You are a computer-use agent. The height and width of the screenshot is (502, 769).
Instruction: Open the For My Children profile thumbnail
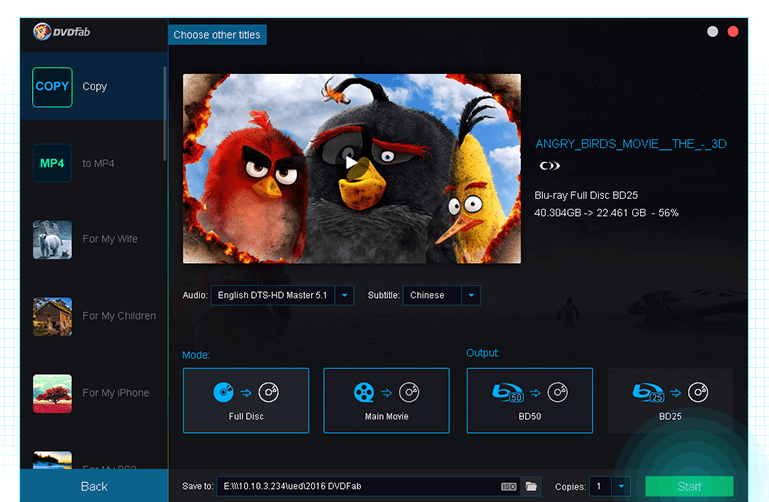pyautogui.click(x=52, y=317)
